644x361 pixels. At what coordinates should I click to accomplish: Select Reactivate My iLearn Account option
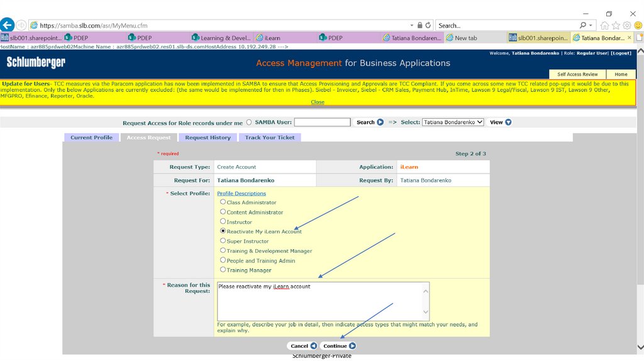pyautogui.click(x=223, y=231)
